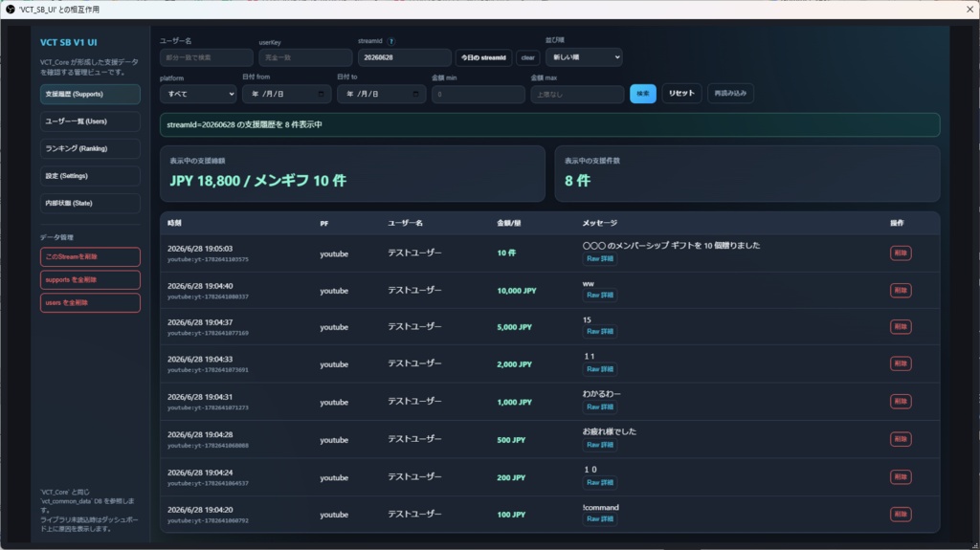Delete the 10,000 JPY support entry
Viewport: 980px width, 550px height.
pyautogui.click(x=901, y=291)
